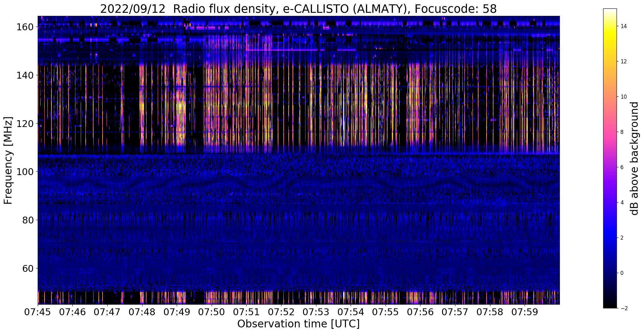Click the 07:50 time tick label
644x333 pixels.
coord(212,312)
